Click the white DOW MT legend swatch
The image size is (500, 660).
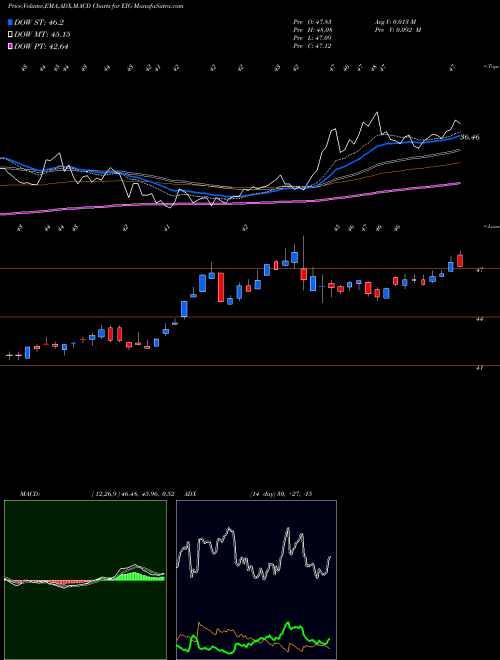11,35
